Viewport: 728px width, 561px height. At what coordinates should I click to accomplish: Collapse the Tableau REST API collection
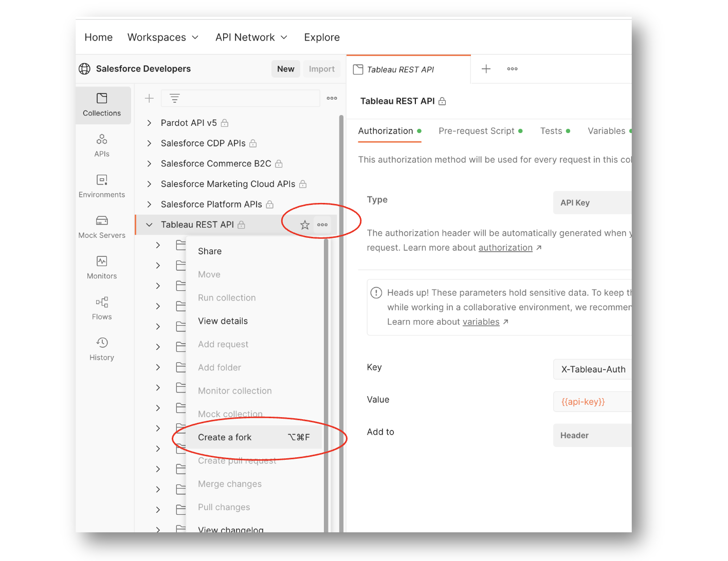[x=149, y=225]
